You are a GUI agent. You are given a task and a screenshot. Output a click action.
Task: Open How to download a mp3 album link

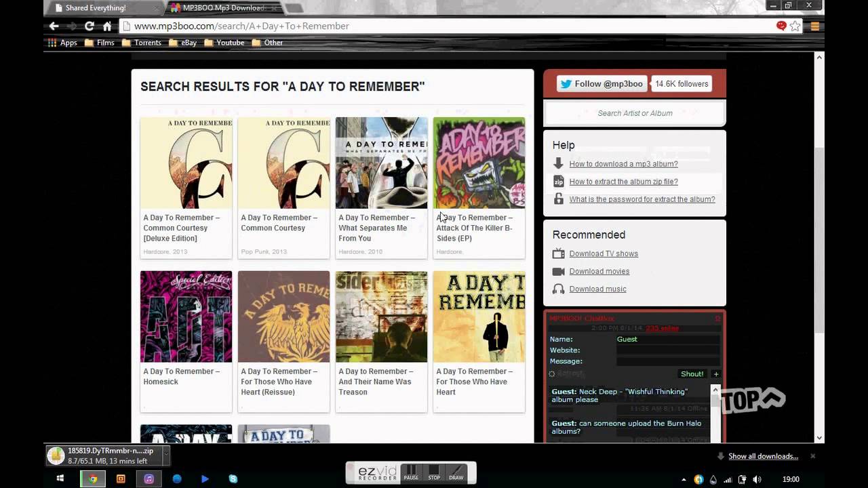[x=623, y=164]
